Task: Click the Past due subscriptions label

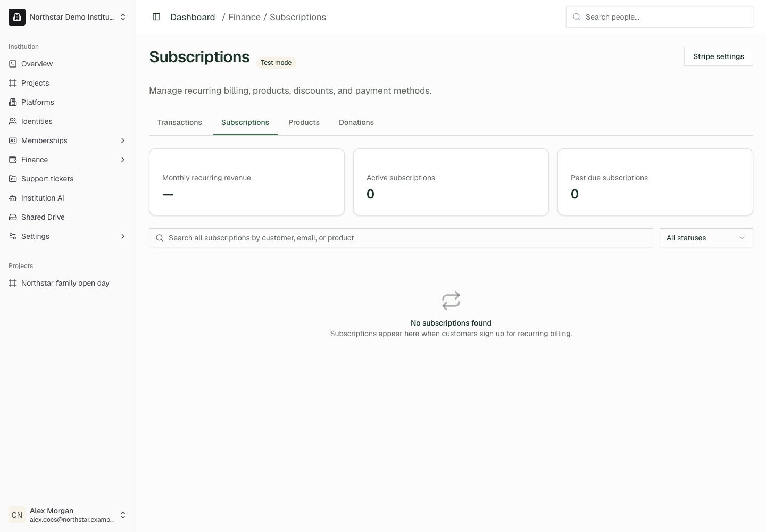Action: click(609, 178)
